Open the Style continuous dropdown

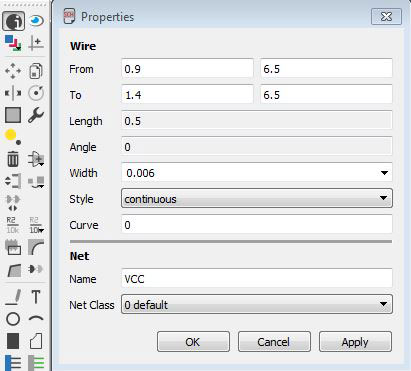point(257,199)
